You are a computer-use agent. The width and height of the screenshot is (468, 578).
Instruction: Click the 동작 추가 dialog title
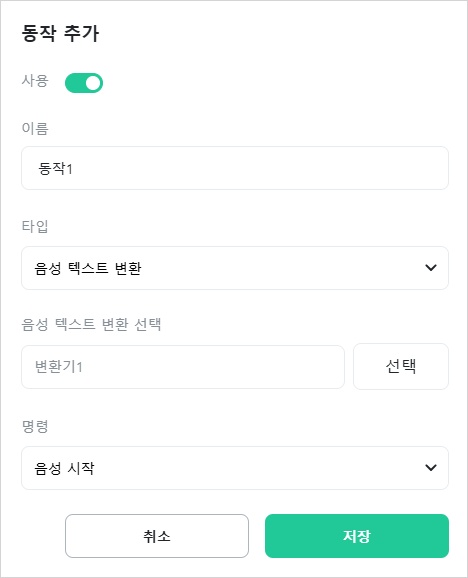60,34
